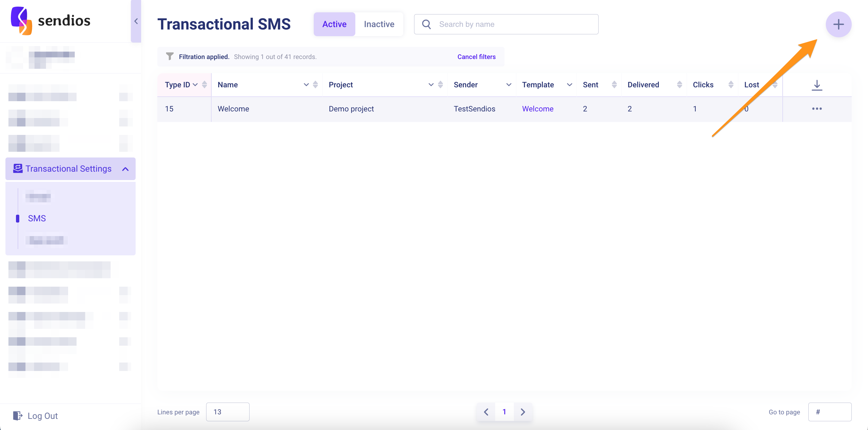Viewport: 868px width, 430px height.
Task: Download the table via export icon
Action: tap(816, 85)
